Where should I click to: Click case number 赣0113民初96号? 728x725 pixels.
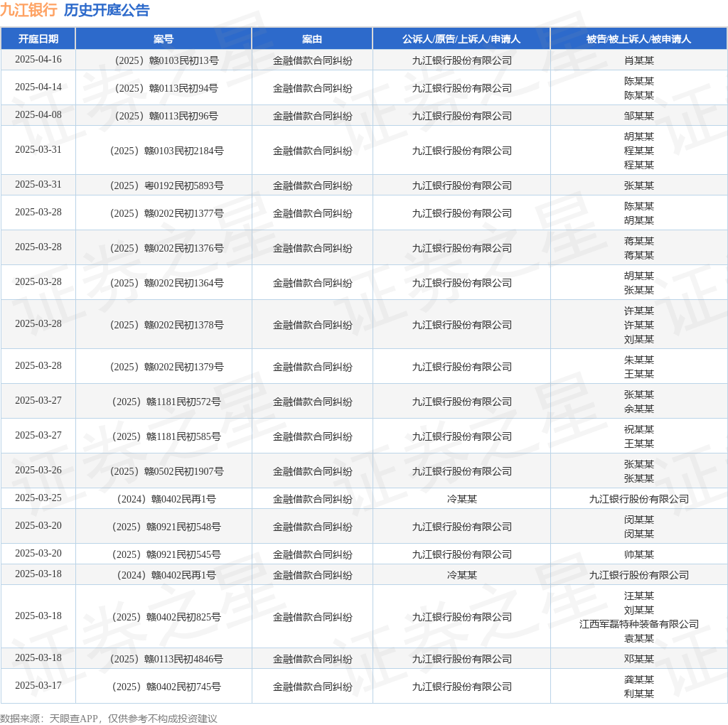[x=166, y=116]
